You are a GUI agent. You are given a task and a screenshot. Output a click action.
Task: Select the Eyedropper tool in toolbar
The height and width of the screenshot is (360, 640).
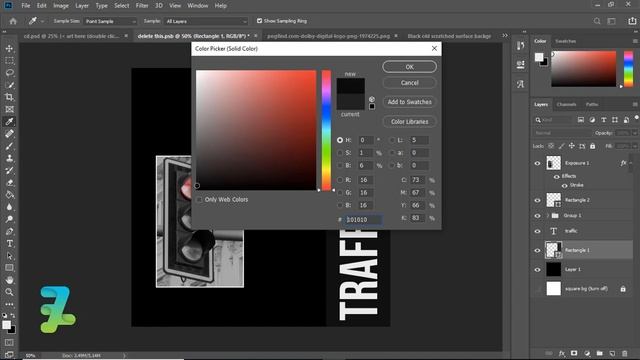point(9,122)
